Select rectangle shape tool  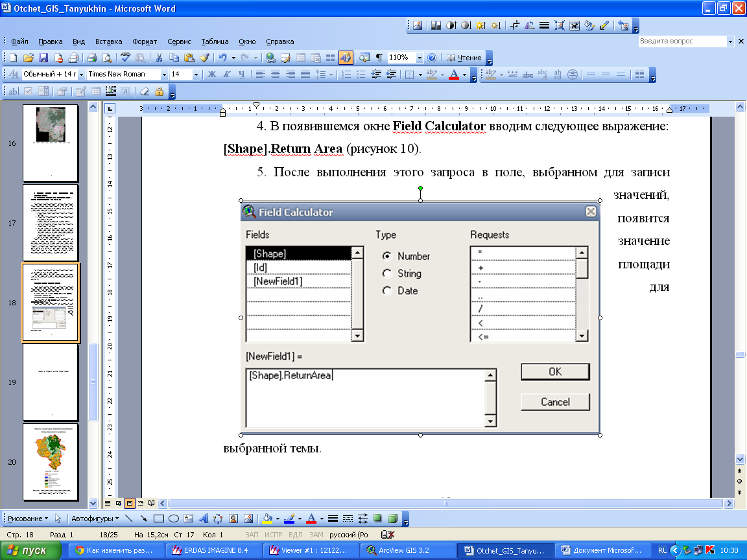tap(159, 519)
